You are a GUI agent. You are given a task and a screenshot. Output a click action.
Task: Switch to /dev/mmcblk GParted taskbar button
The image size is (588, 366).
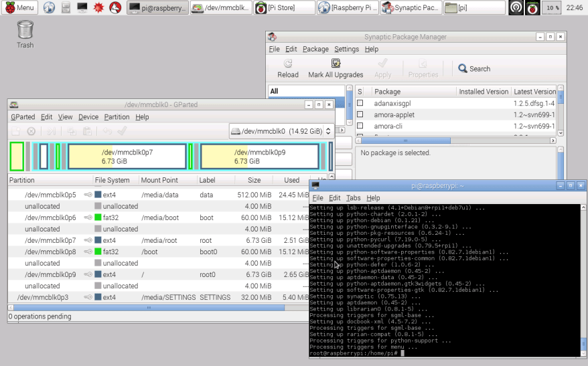coord(220,7)
